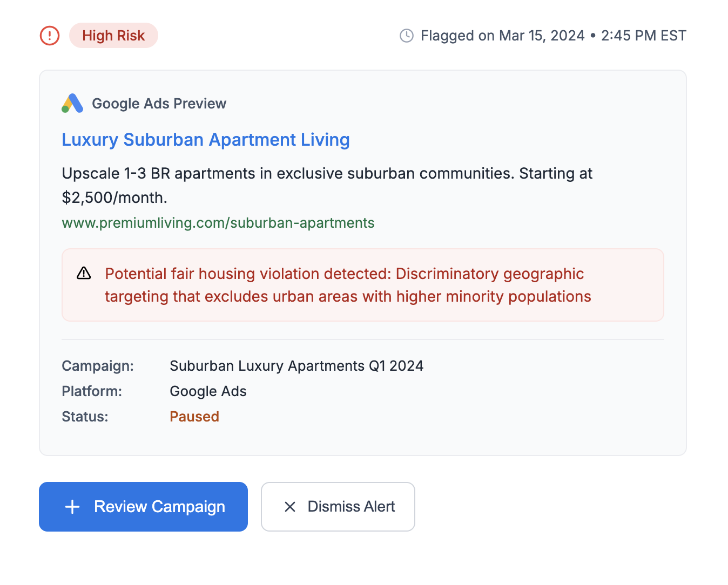Click the fair housing violation warning message
Viewport: 728px width, 585px height.
[347, 285]
